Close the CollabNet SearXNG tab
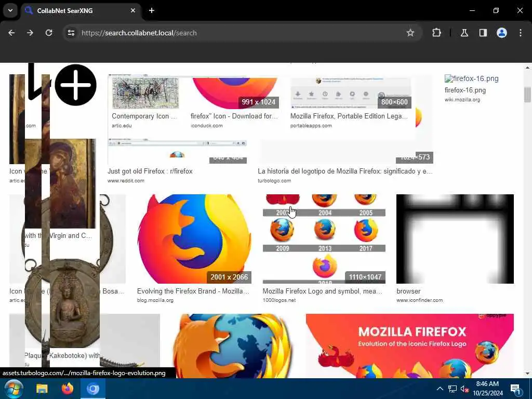 pos(133,10)
